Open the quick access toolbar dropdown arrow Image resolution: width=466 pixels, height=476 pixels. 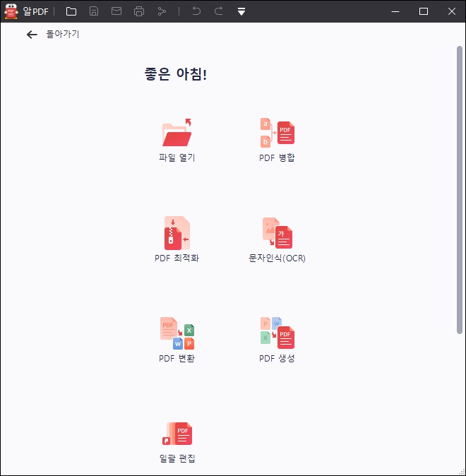click(241, 12)
